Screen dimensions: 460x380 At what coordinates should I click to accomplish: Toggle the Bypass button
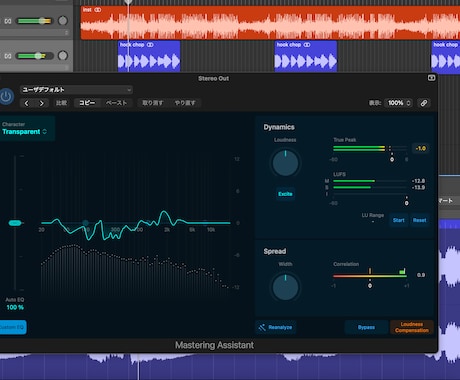[366, 327]
